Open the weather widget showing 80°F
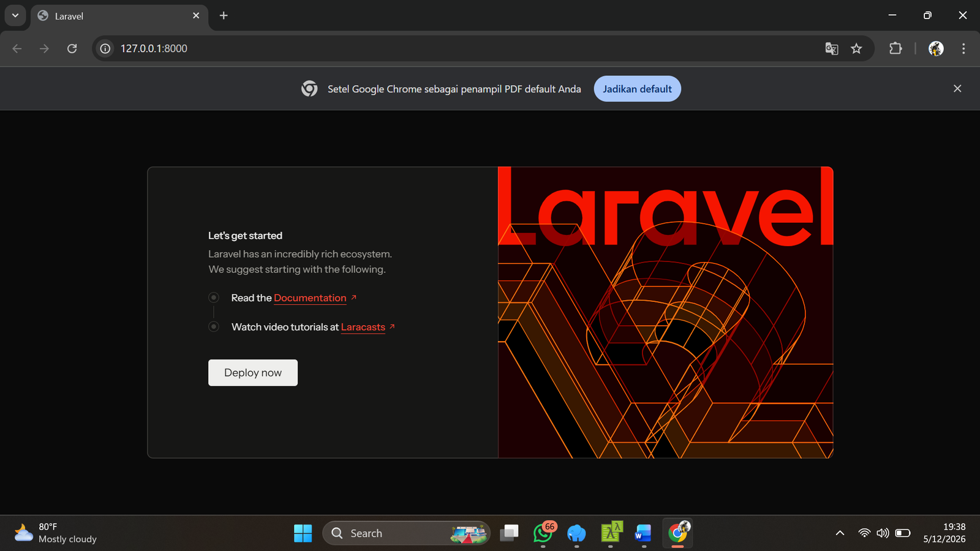This screenshot has height=551, width=980. [x=56, y=533]
